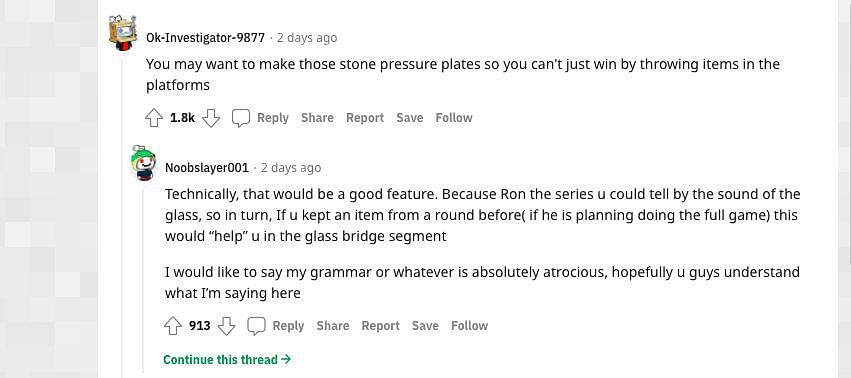The width and height of the screenshot is (851, 378).
Task: Expand with Continue this thread link
Action: (227, 360)
